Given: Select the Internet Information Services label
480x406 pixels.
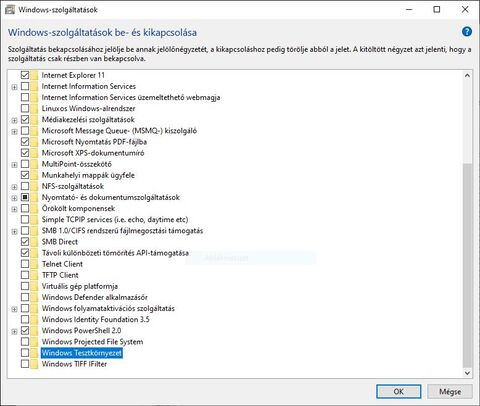Looking at the screenshot, I should coord(89,86).
